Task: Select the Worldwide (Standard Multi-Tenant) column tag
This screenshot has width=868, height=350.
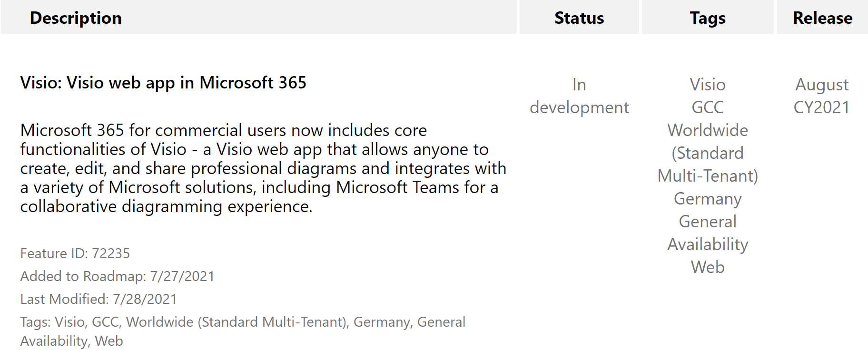Action: coord(708,153)
